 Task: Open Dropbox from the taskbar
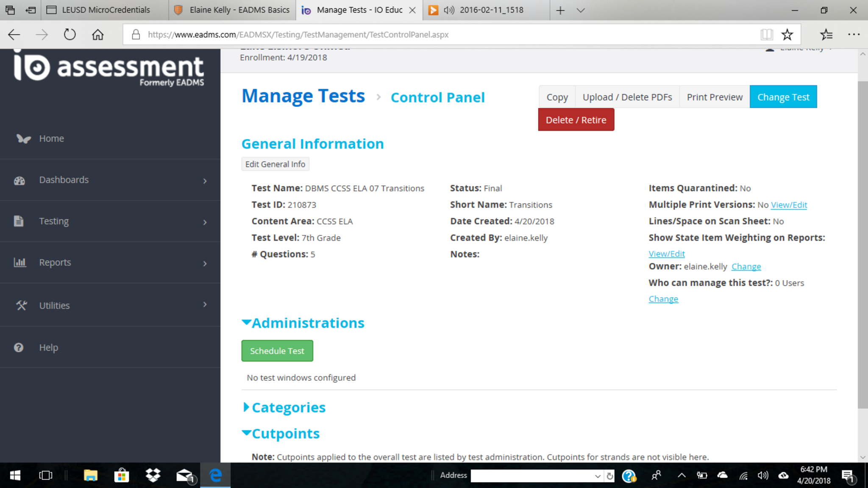tap(153, 475)
